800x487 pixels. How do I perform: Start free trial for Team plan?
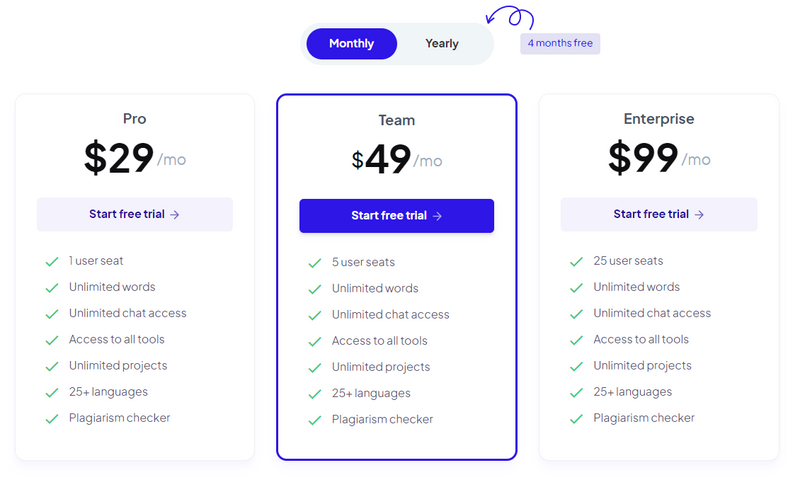396,216
